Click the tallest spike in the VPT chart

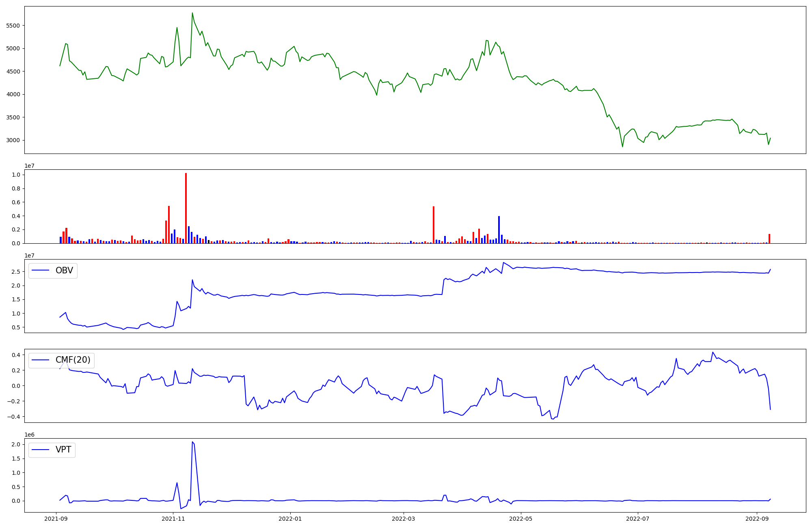tap(192, 442)
